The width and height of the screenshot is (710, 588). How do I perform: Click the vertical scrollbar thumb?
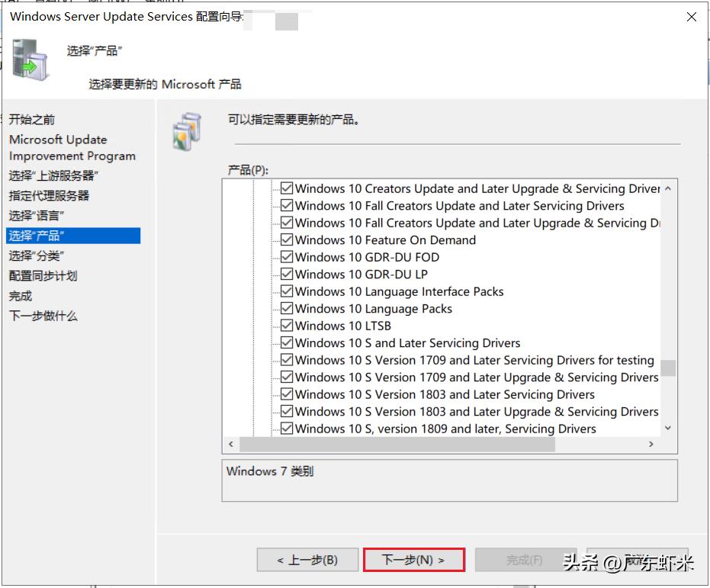tap(668, 368)
